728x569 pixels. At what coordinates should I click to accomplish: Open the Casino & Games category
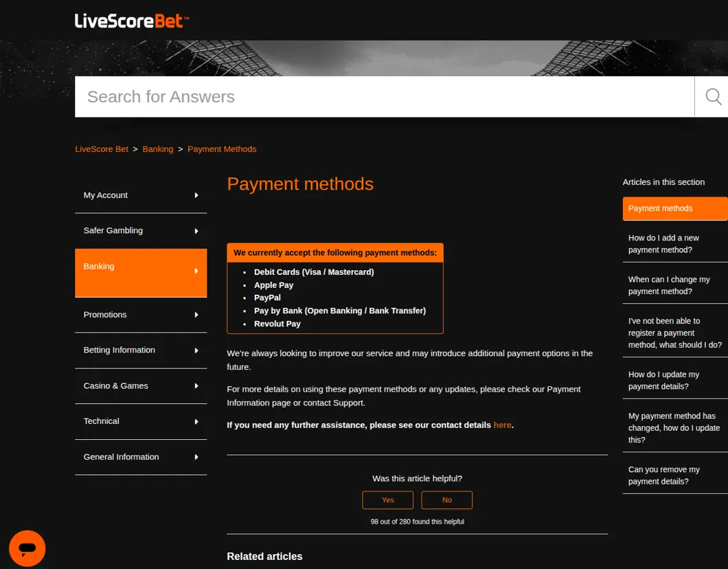point(141,386)
